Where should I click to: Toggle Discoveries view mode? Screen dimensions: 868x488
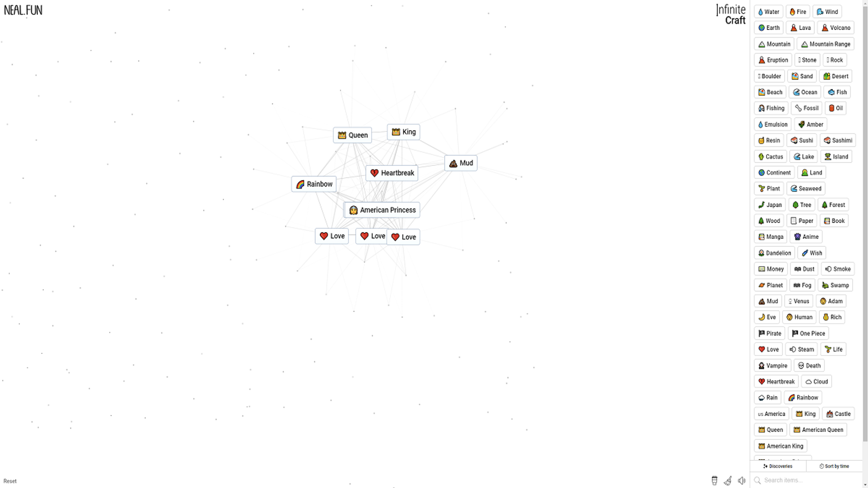(x=778, y=466)
